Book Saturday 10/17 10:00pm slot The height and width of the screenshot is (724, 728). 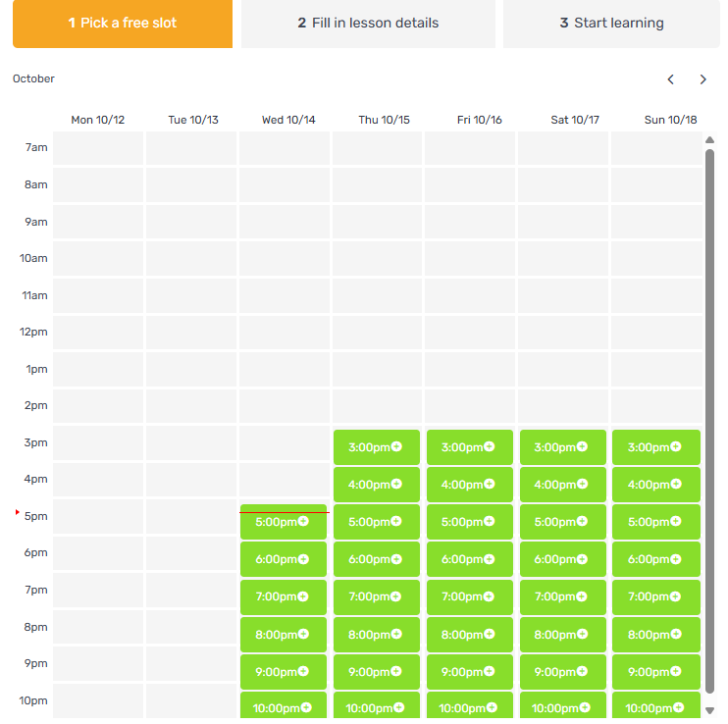point(563,705)
